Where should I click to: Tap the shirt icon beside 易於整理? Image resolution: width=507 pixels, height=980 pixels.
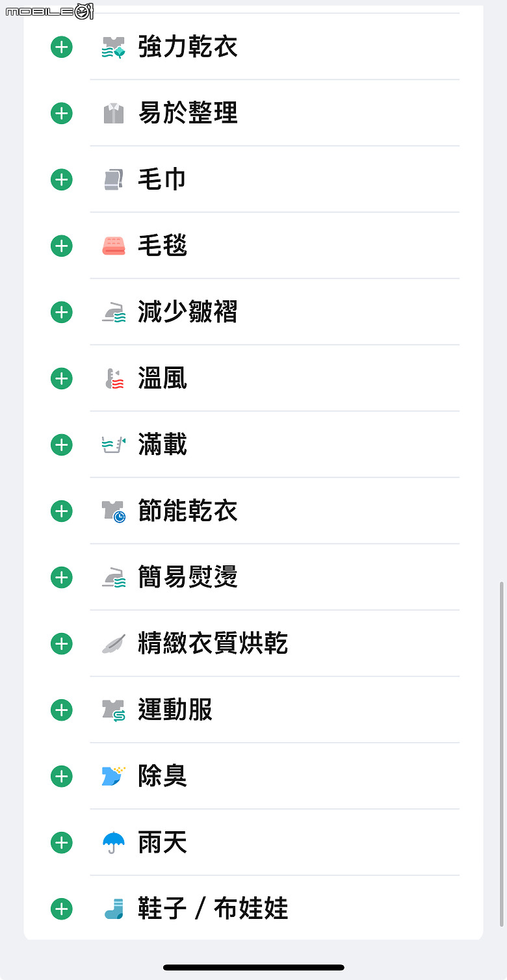114,114
